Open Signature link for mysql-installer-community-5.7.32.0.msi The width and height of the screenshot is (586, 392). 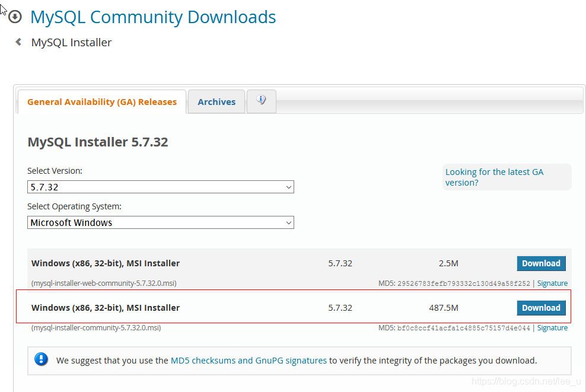(552, 328)
